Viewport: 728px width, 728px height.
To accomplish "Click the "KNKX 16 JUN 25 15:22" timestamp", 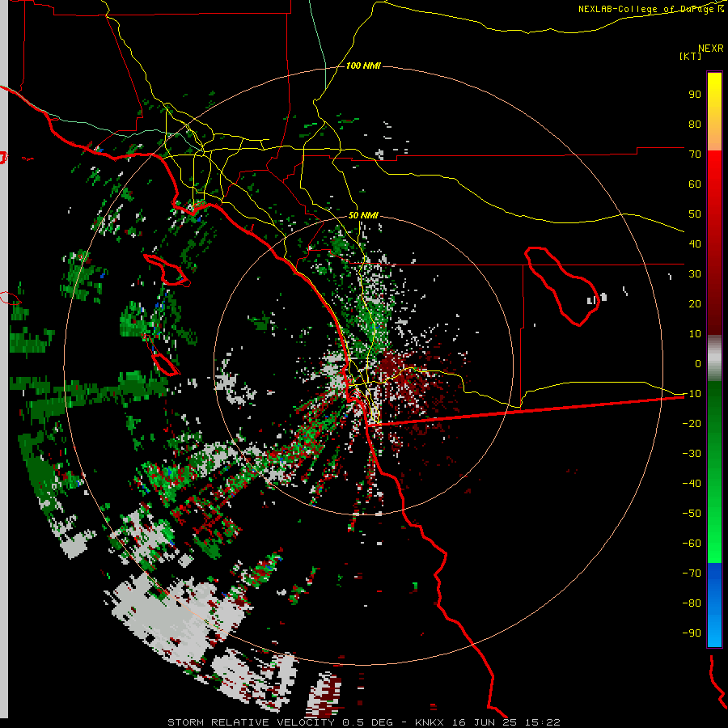I will point(488,722).
